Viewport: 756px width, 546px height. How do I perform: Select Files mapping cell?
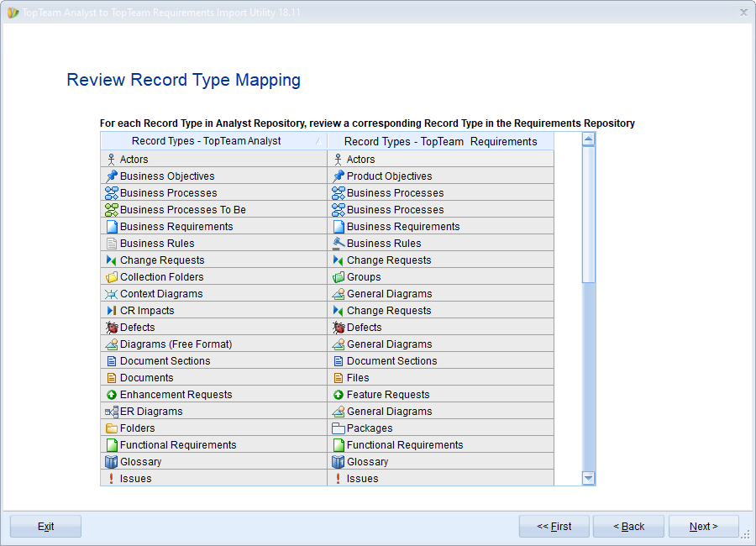[441, 378]
